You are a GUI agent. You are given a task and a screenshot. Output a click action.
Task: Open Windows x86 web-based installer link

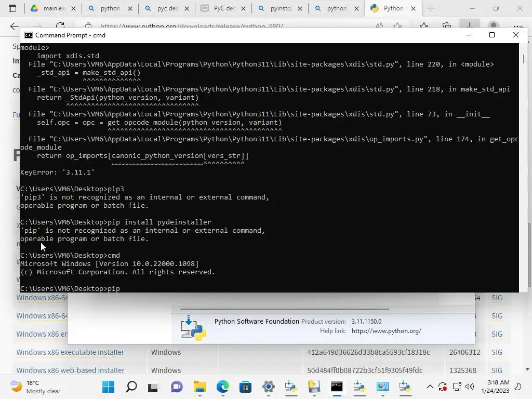coord(70,370)
